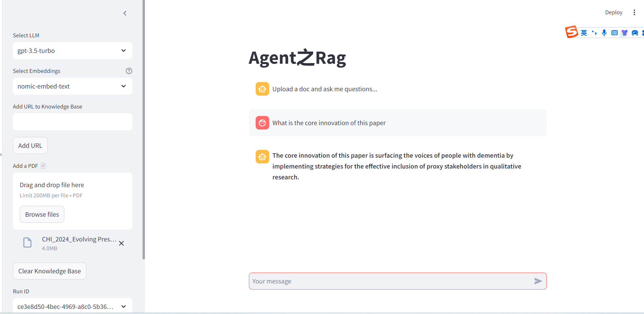
Task: Open the Sogou input method logo
Action: (572, 32)
